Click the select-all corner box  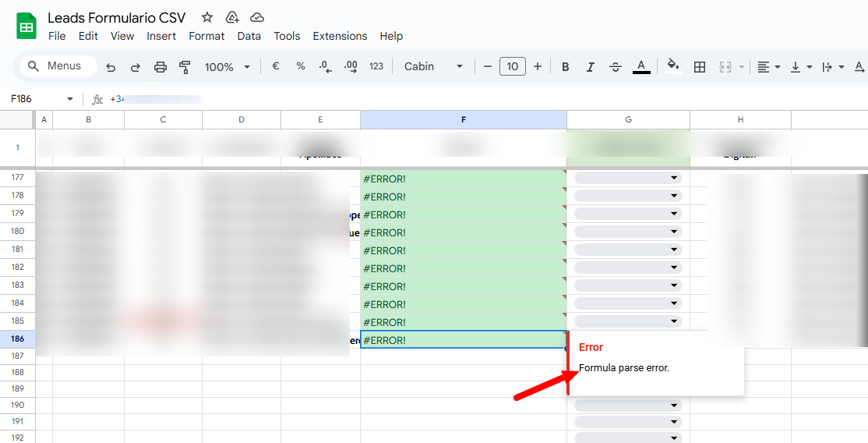[x=17, y=120]
